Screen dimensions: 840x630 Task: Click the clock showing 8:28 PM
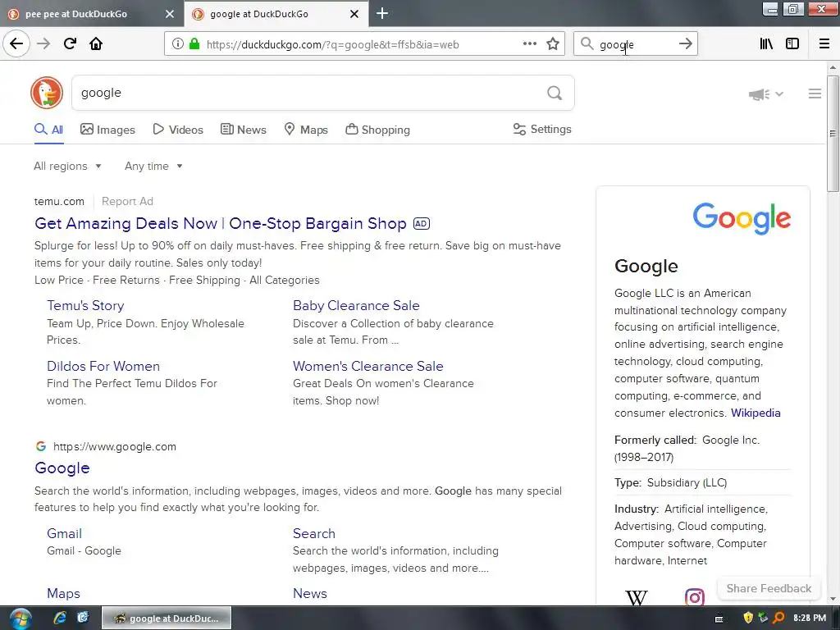click(810, 618)
